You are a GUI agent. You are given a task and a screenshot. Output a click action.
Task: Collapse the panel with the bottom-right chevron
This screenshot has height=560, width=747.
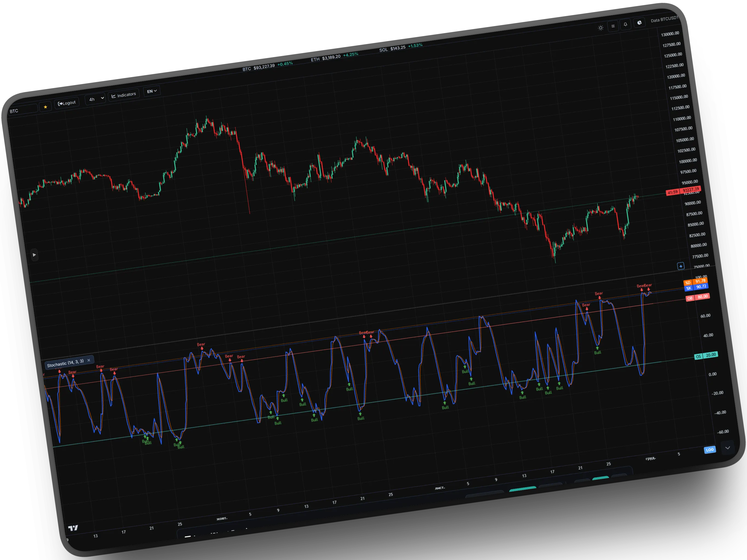(728, 448)
